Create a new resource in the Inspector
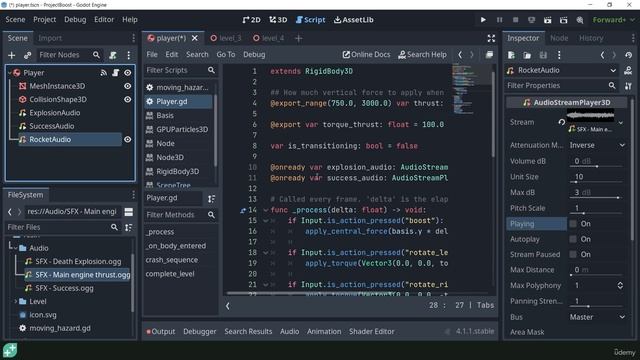The image size is (640, 360). [x=511, y=55]
